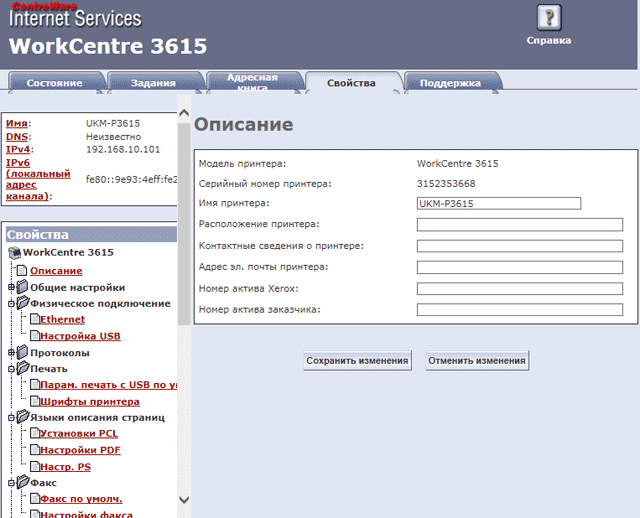Image resolution: width=640 pixels, height=518 pixels.
Task: Click the Адрес эл. почты принтера field
Action: click(520, 267)
